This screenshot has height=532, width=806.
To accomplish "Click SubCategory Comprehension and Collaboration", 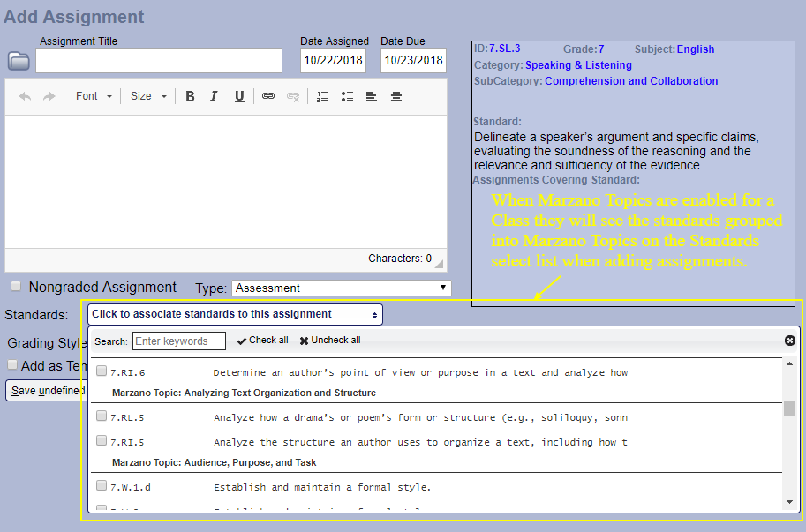I will [631, 81].
